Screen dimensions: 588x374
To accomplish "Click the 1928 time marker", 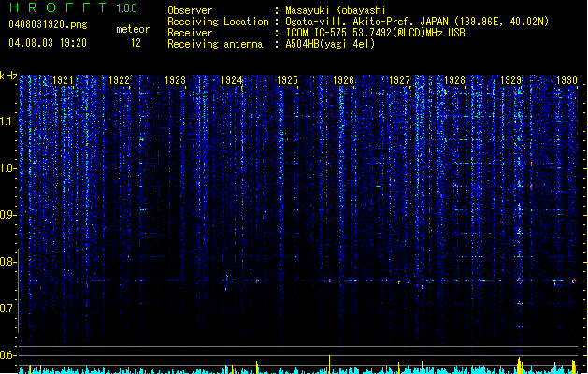I will pyautogui.click(x=454, y=80).
